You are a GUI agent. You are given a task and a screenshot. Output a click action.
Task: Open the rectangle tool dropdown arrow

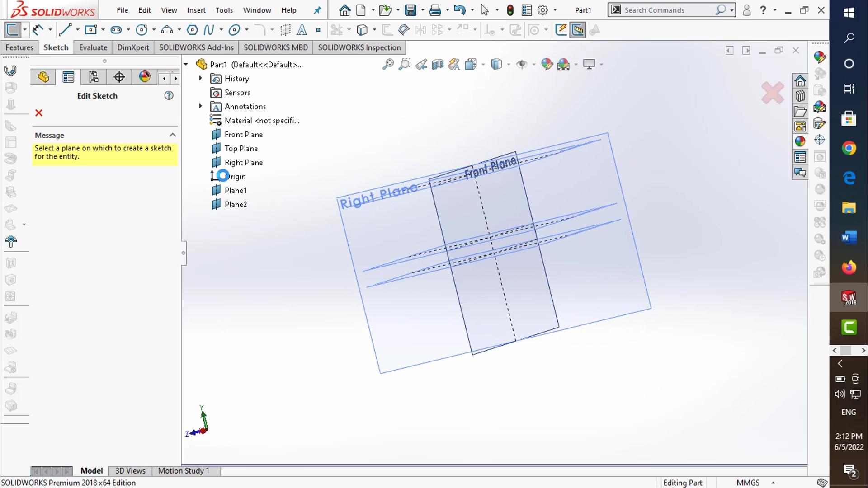pos(103,30)
